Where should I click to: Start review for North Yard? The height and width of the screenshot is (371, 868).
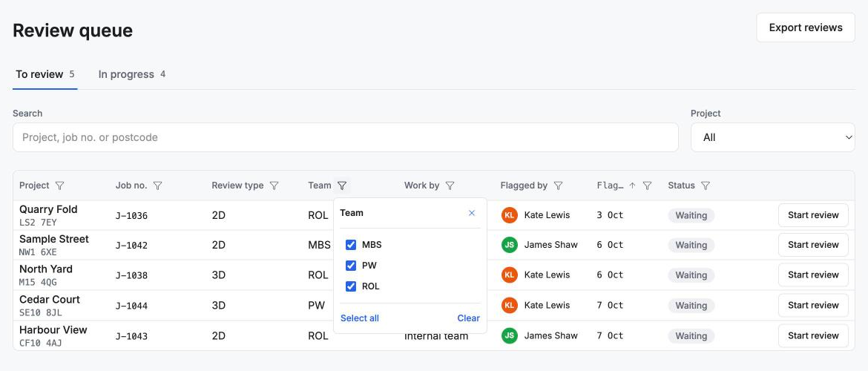pyautogui.click(x=813, y=275)
